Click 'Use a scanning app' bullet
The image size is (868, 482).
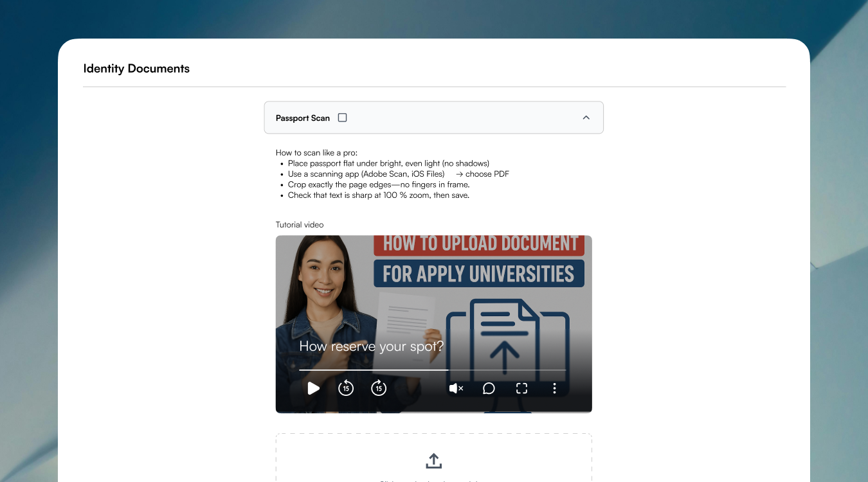tap(399, 174)
